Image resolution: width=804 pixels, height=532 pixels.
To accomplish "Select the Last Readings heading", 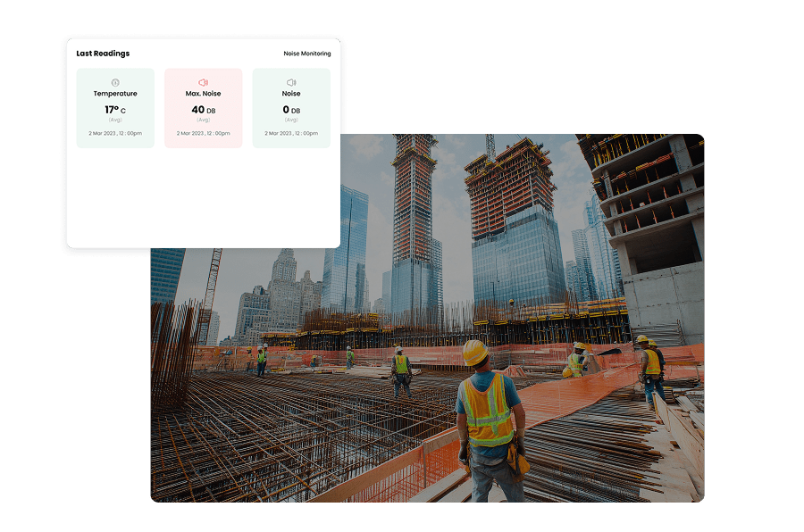I will click(103, 54).
